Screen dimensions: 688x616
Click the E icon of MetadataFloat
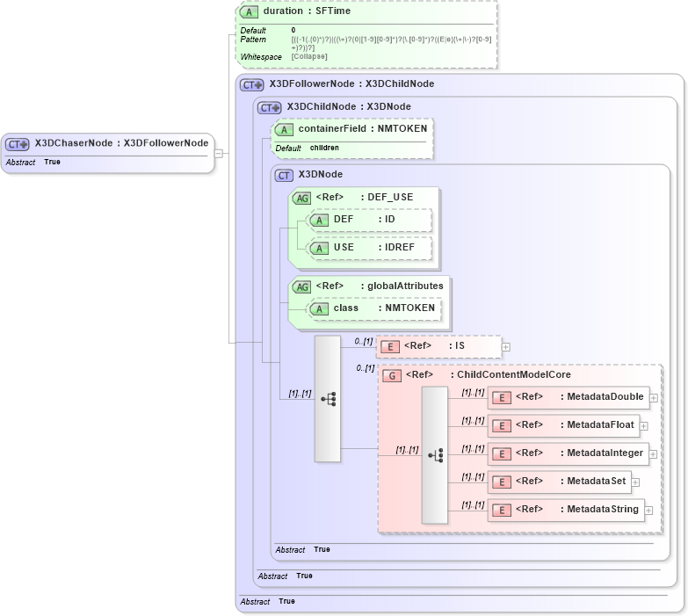pos(502,426)
